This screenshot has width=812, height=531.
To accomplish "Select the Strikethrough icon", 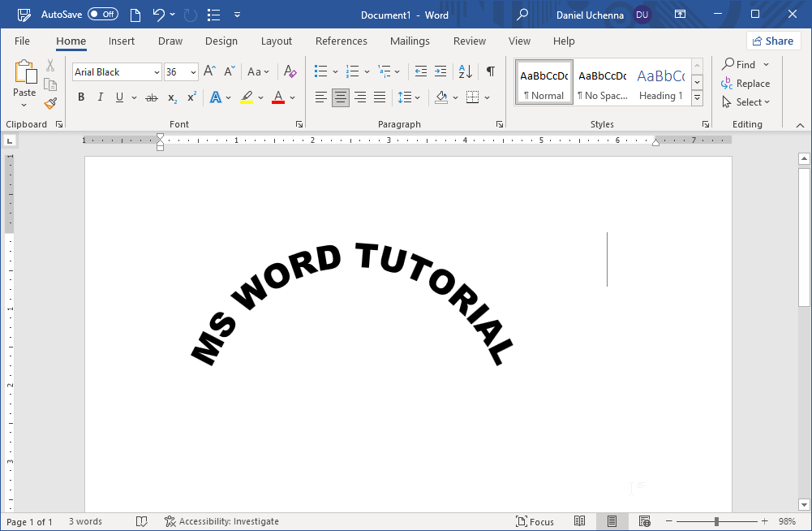I will 151,97.
